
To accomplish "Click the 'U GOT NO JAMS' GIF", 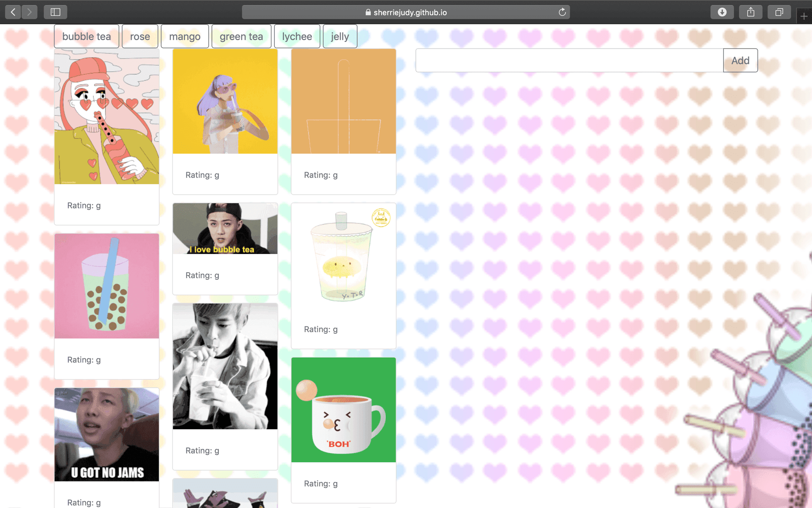I will pos(107,434).
